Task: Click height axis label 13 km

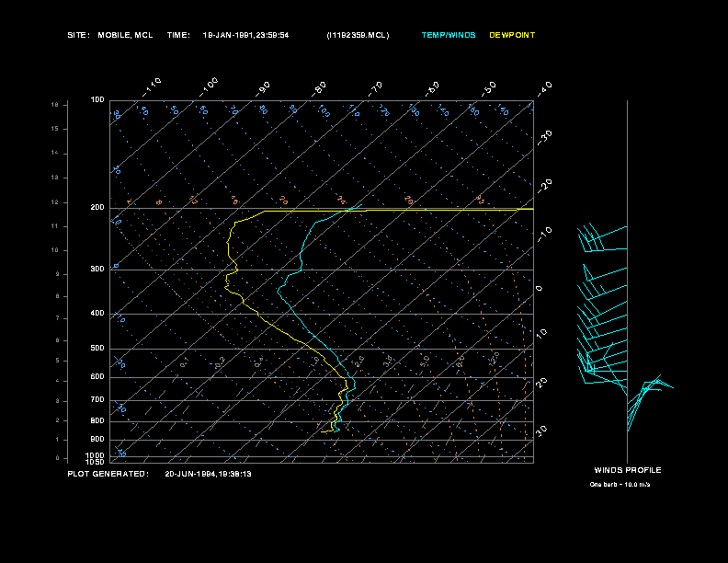Action: click(x=55, y=178)
